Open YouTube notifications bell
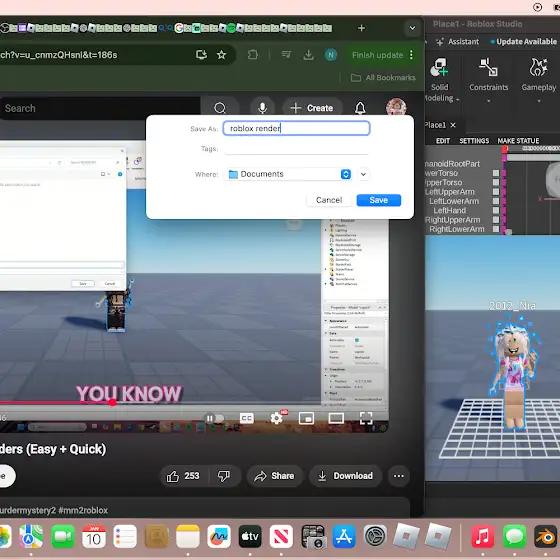 pyautogui.click(x=360, y=108)
